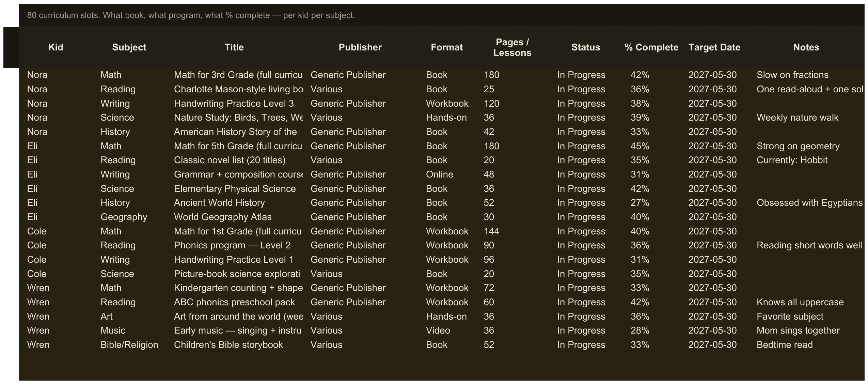Click 'Mom sings together' note cell
868x384 pixels.
click(x=806, y=331)
